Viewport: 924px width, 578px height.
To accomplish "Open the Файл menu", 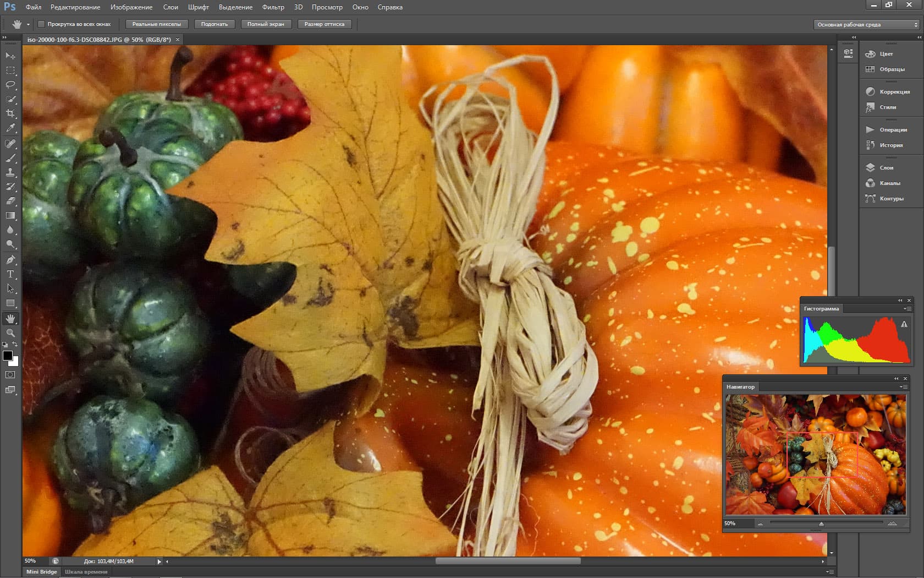I will 34,7.
